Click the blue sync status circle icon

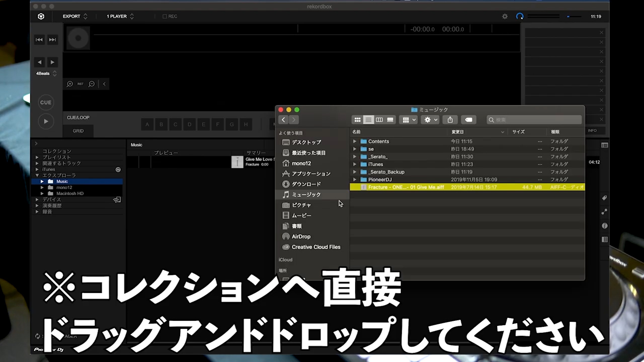520,16
